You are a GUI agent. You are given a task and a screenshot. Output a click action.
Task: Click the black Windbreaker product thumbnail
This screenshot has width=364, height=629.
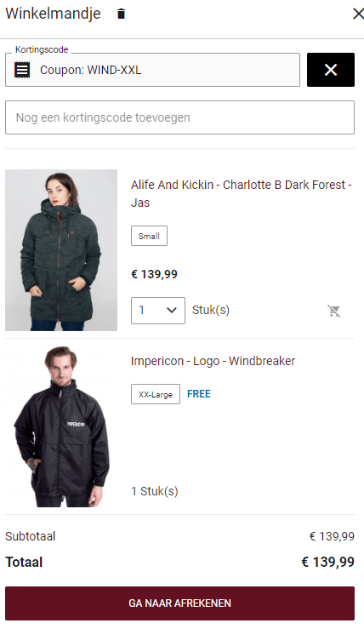pos(61,426)
